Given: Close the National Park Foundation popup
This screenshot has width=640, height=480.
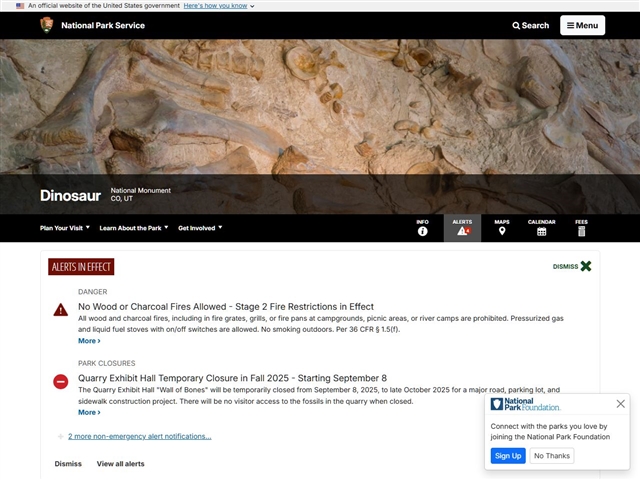Looking at the screenshot, I should pyautogui.click(x=620, y=404).
